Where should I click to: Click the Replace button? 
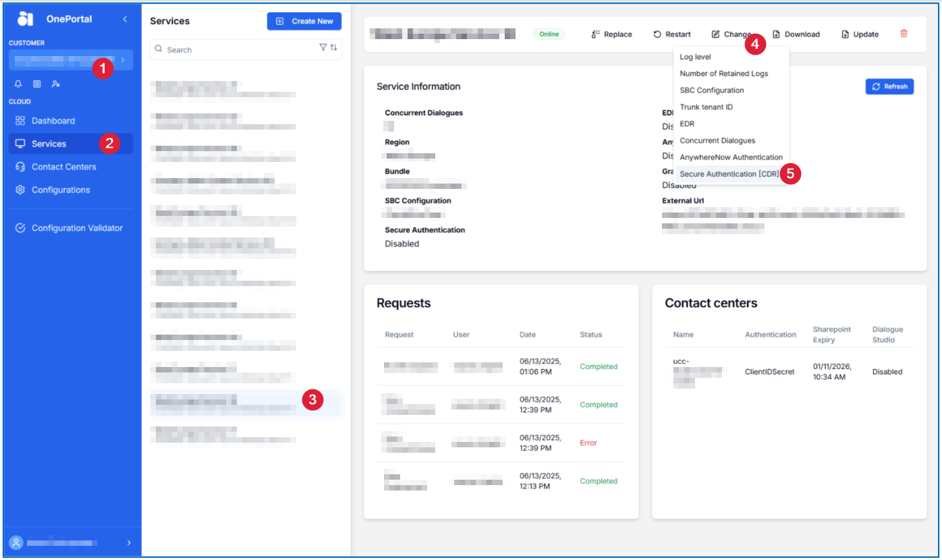[x=612, y=34]
